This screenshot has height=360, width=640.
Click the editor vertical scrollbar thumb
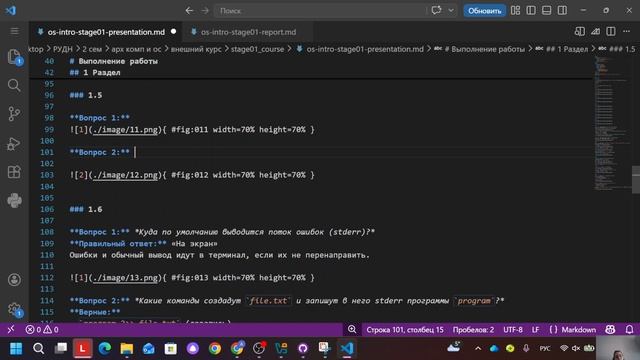[x=636, y=179]
